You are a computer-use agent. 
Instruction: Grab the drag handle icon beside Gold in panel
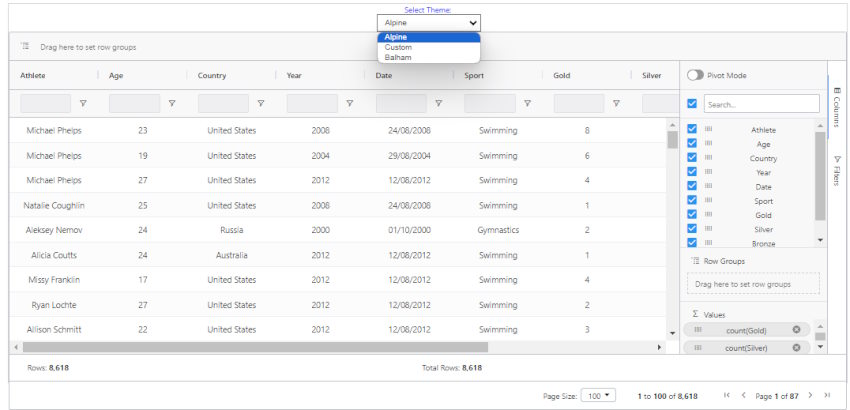pyautogui.click(x=708, y=214)
